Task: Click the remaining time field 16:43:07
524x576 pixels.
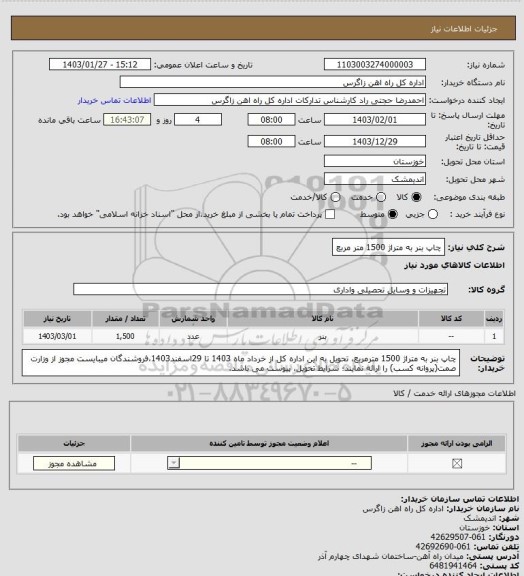Action: click(x=127, y=120)
